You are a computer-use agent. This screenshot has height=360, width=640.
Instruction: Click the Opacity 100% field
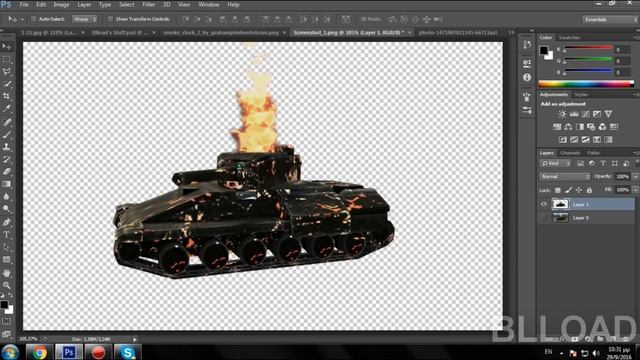622,177
